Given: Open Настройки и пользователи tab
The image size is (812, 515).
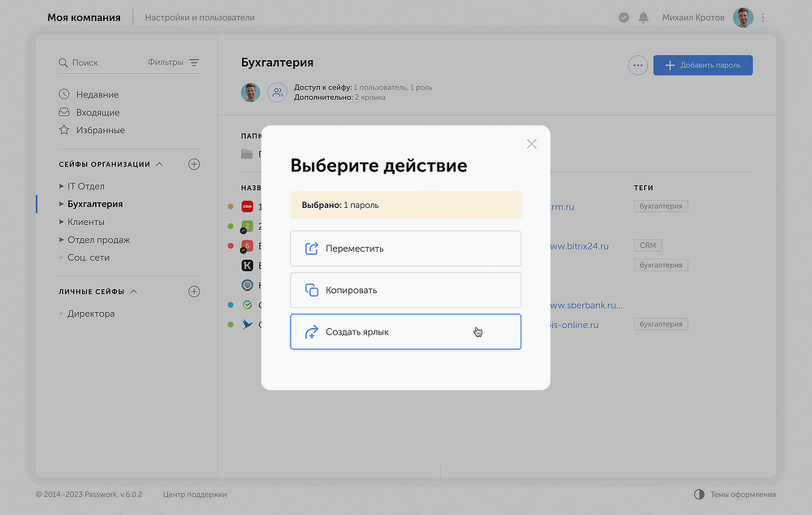Looking at the screenshot, I should click(200, 17).
